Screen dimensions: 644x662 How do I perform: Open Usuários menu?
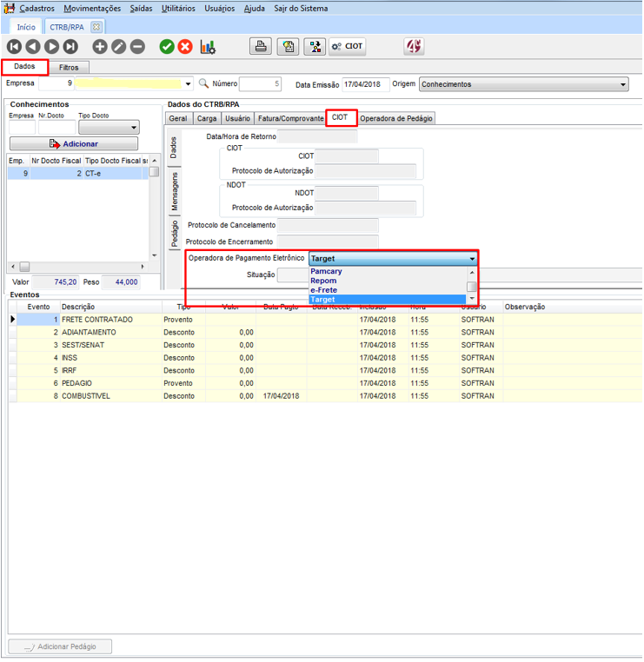pyautogui.click(x=220, y=9)
